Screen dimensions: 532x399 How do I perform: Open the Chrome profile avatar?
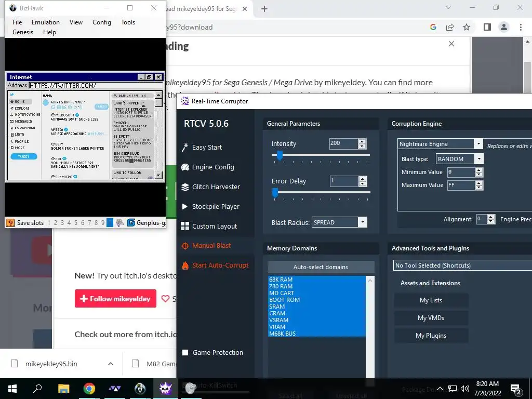[x=504, y=27]
